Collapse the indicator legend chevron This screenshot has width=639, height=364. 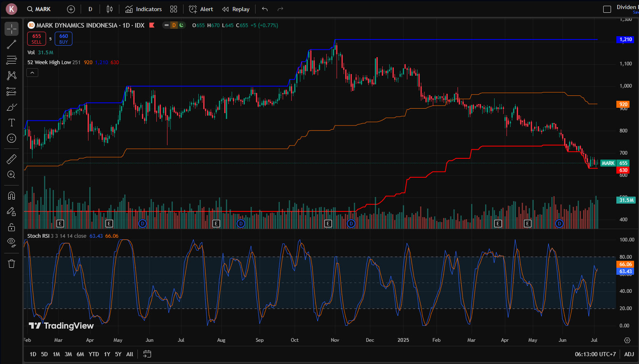(x=32, y=73)
